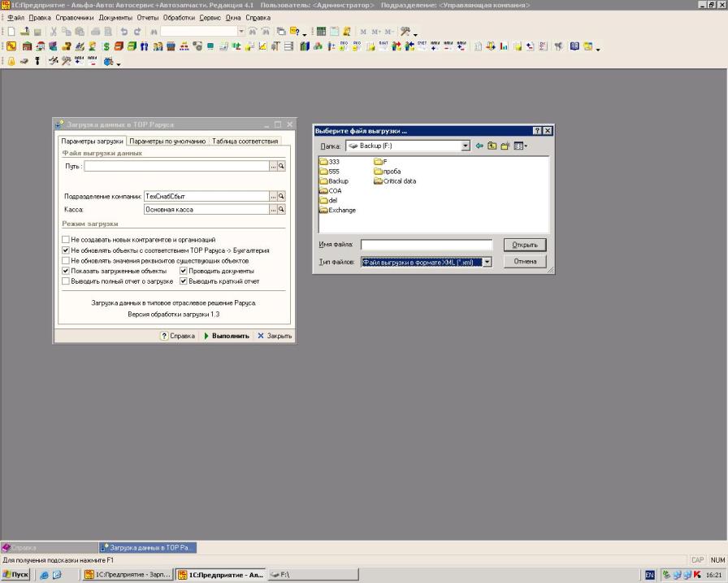Click the go back arrow in file dialog
Screen dimensions: 728x583
pos(479,146)
